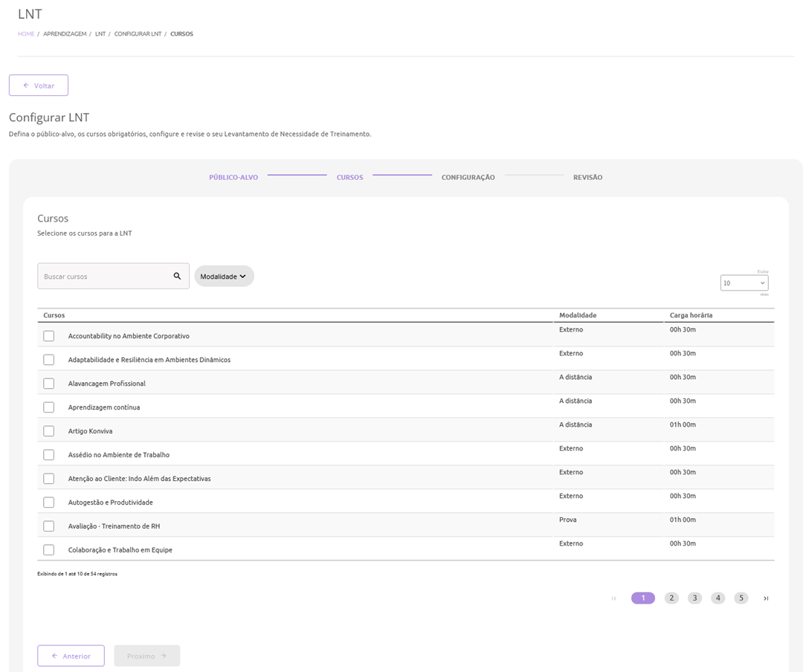The width and height of the screenshot is (812, 672).
Task: Go to the REVISÃO step
Action: 587,178
